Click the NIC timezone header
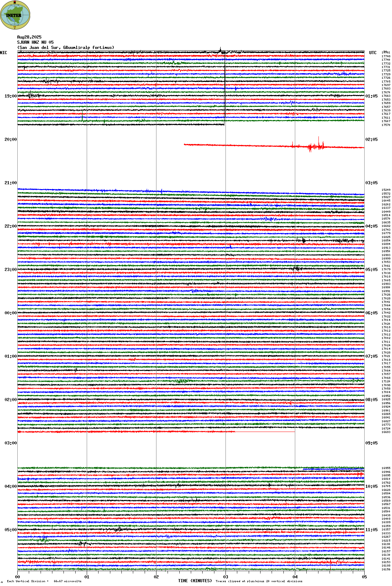The width and height of the screenshot is (392, 586). [x=3, y=53]
